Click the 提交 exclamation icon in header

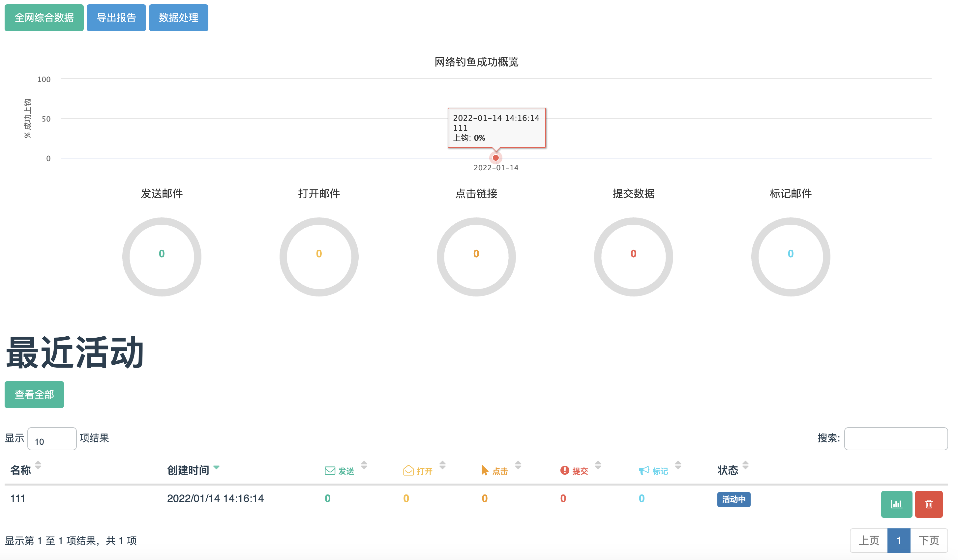point(564,470)
